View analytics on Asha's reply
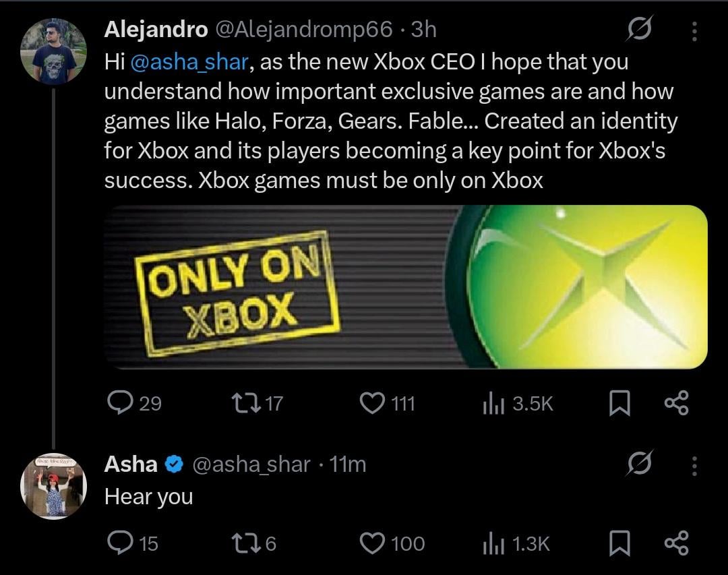 coord(493,543)
